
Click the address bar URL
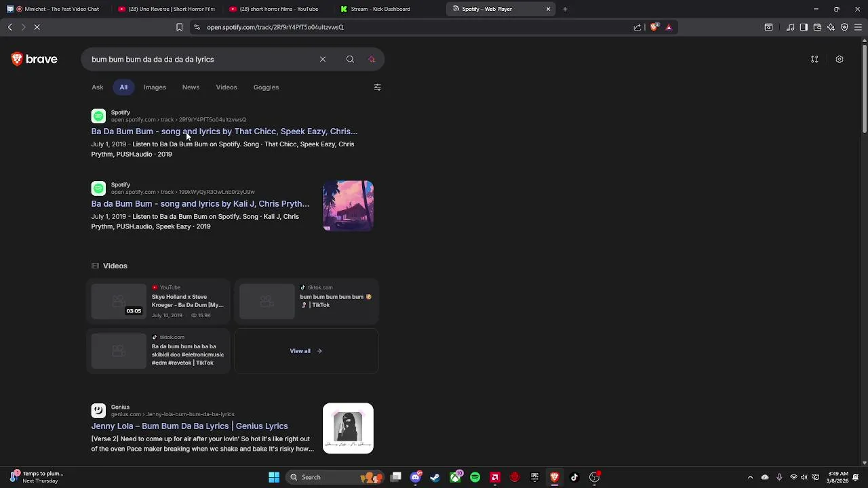coord(275,27)
